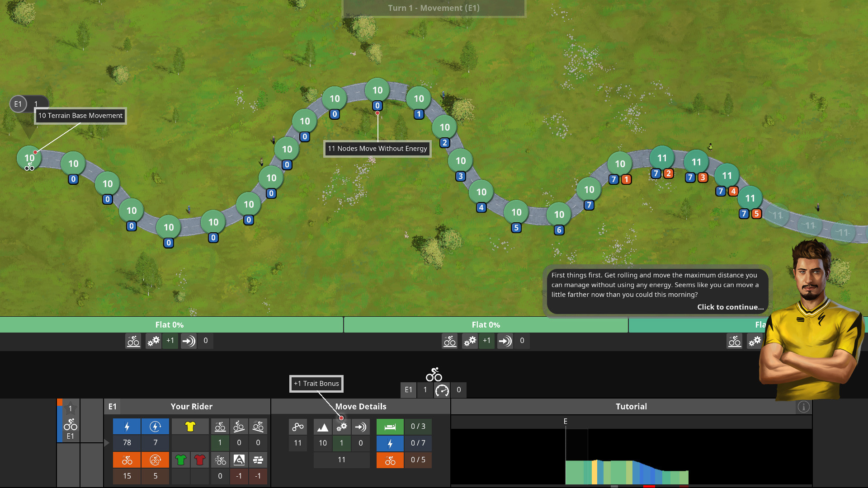Image resolution: width=868 pixels, height=488 pixels.
Task: Click the energy recovery icon showing 7
Action: 155,427
